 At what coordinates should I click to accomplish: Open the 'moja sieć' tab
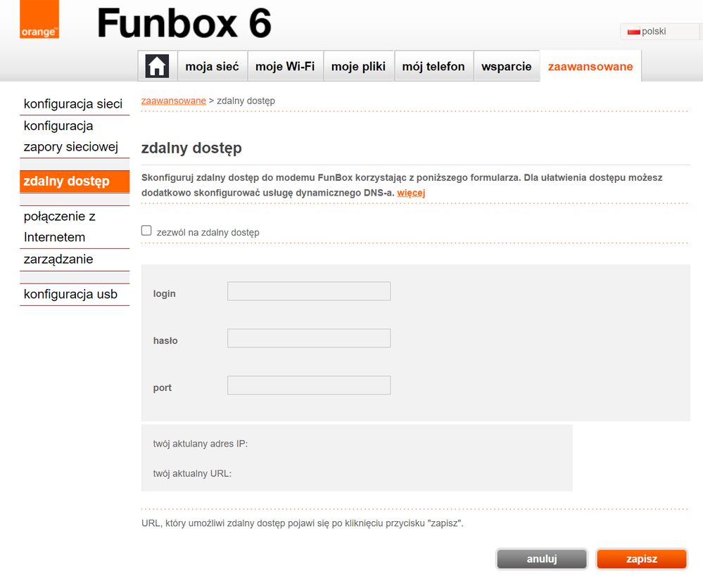(212, 67)
